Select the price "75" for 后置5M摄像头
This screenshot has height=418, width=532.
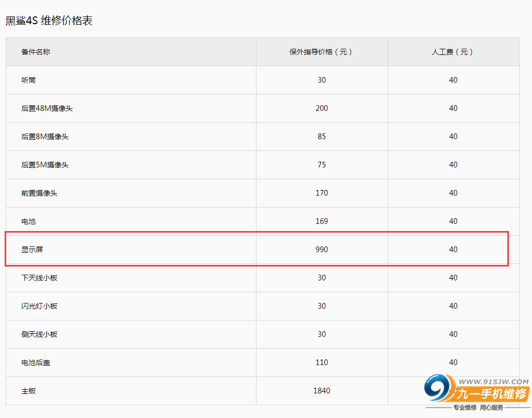pyautogui.click(x=322, y=165)
